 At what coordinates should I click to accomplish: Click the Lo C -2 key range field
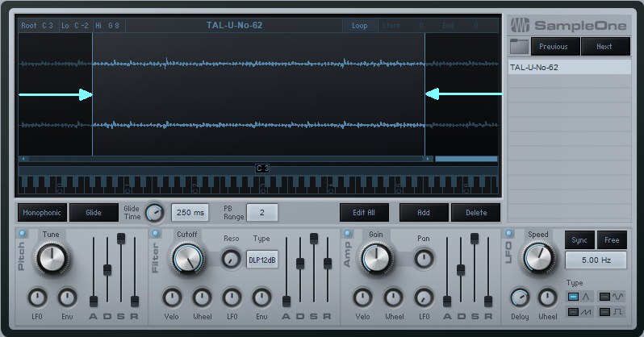[x=75, y=26]
